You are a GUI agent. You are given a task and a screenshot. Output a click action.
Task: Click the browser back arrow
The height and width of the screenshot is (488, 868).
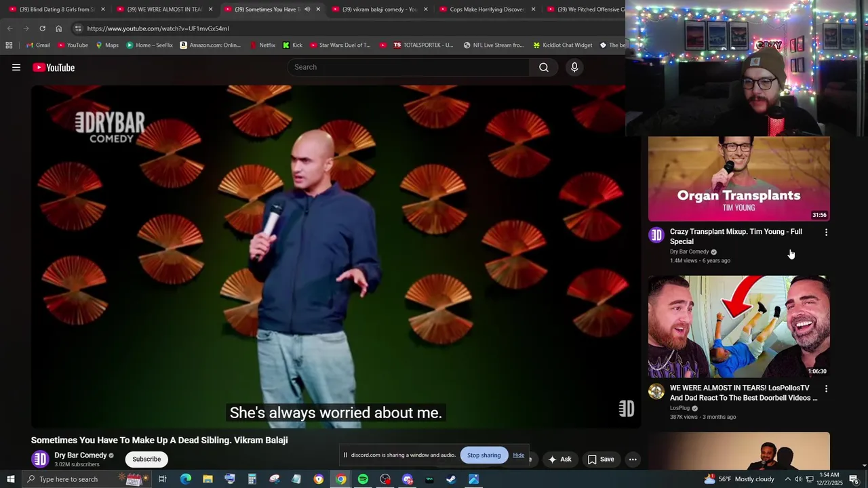9,28
